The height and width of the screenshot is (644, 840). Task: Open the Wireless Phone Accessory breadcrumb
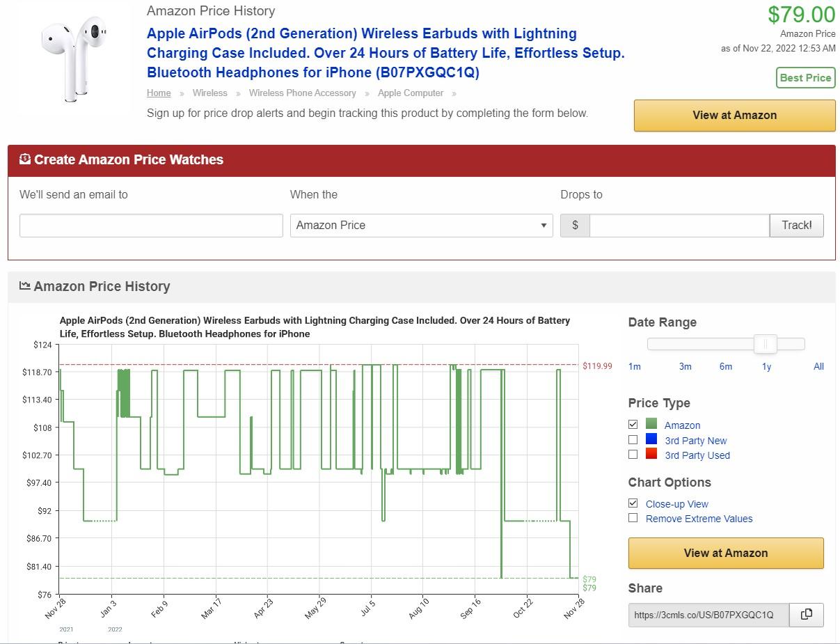302,93
